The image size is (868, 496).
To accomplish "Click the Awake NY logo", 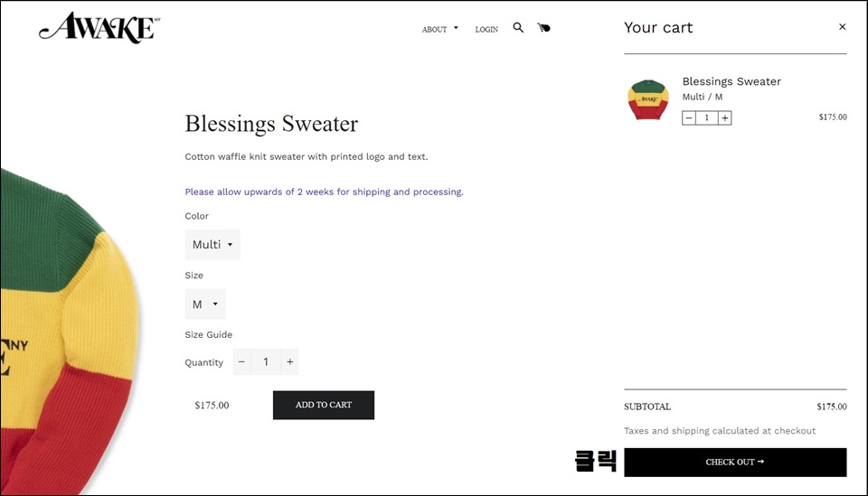I will tap(99, 28).
